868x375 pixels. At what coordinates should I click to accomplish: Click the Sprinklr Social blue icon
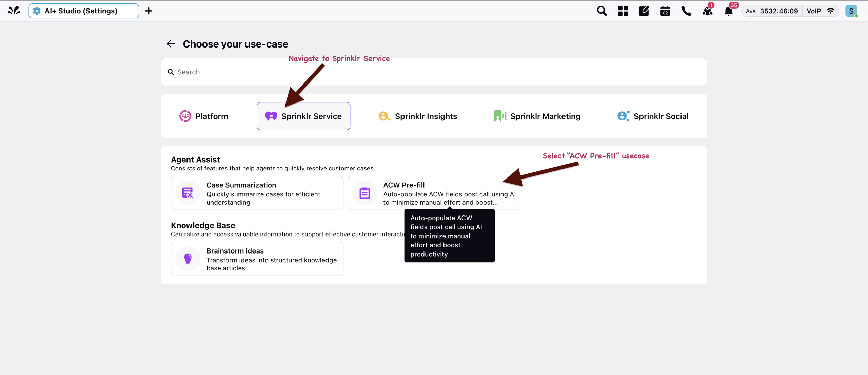[x=623, y=116]
